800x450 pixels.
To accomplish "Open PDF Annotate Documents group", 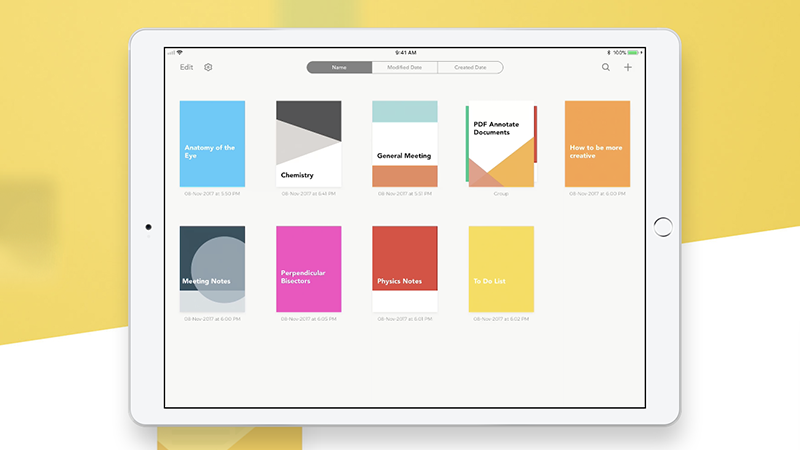I will coord(501,144).
